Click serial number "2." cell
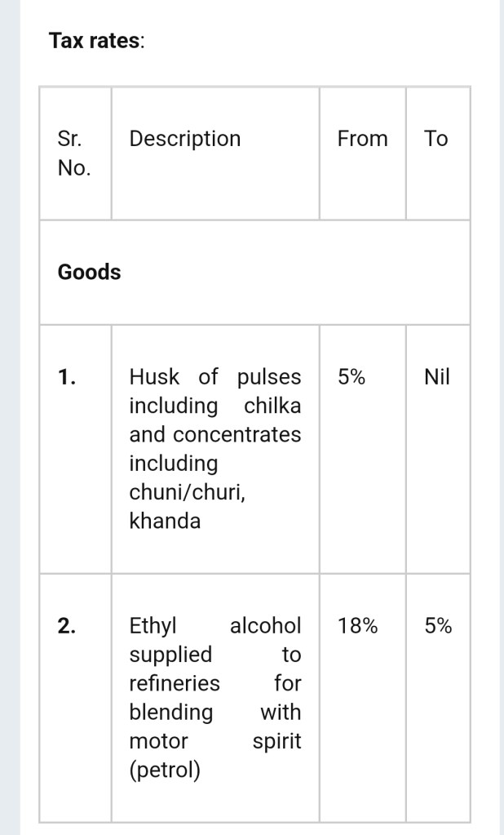The width and height of the screenshot is (504, 835). [67, 626]
